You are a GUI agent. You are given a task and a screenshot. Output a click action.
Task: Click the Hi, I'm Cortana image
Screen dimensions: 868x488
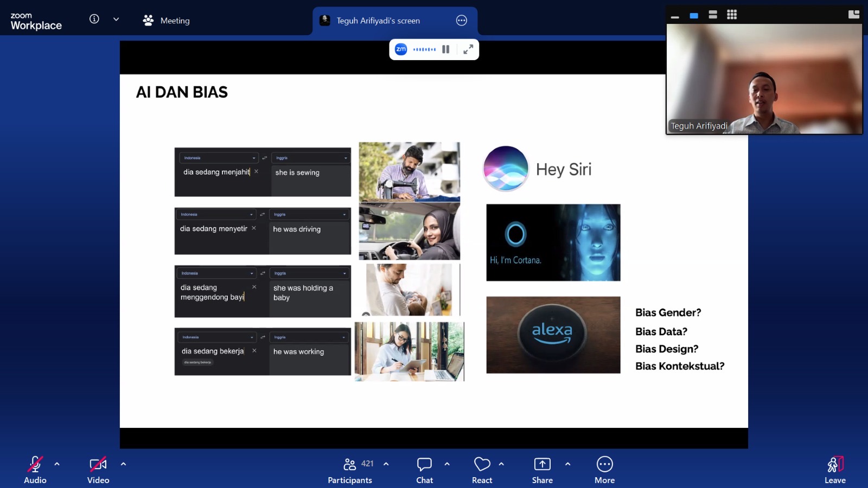(553, 242)
